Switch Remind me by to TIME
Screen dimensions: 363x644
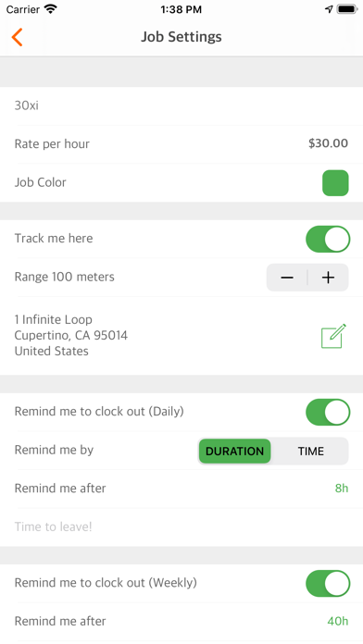[x=311, y=451]
